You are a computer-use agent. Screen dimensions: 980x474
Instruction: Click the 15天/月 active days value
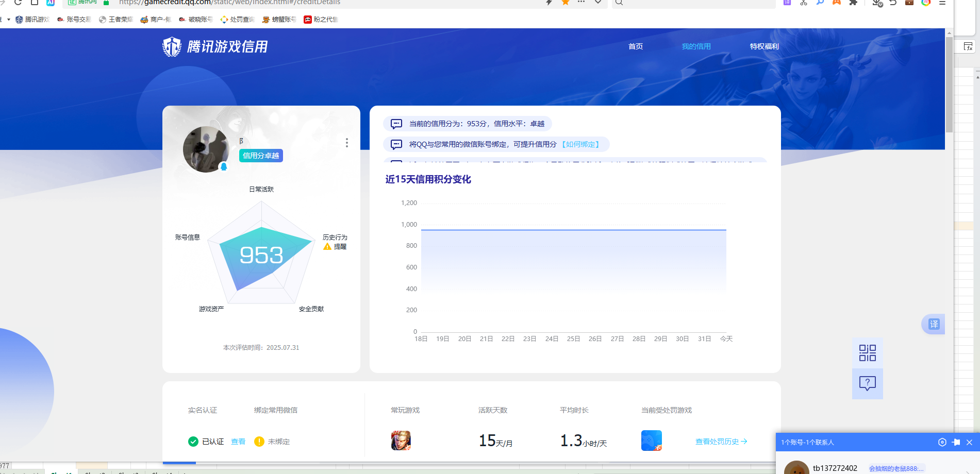pyautogui.click(x=495, y=441)
